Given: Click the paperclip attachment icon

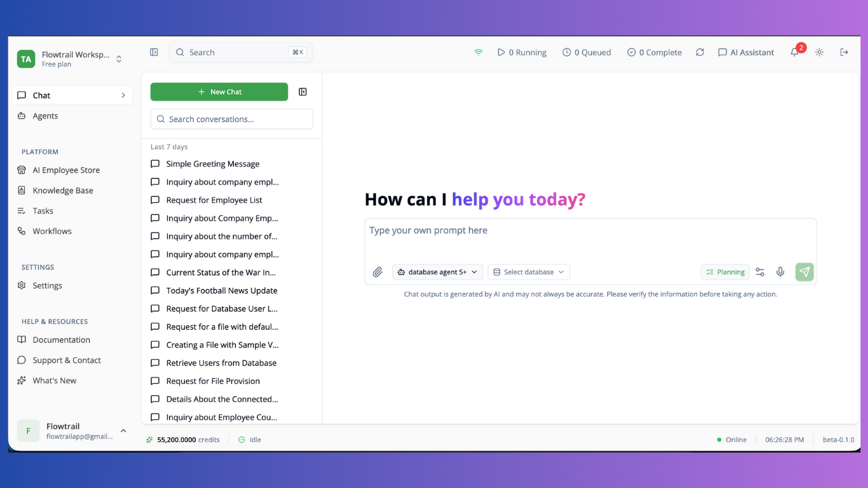Looking at the screenshot, I should [x=377, y=272].
